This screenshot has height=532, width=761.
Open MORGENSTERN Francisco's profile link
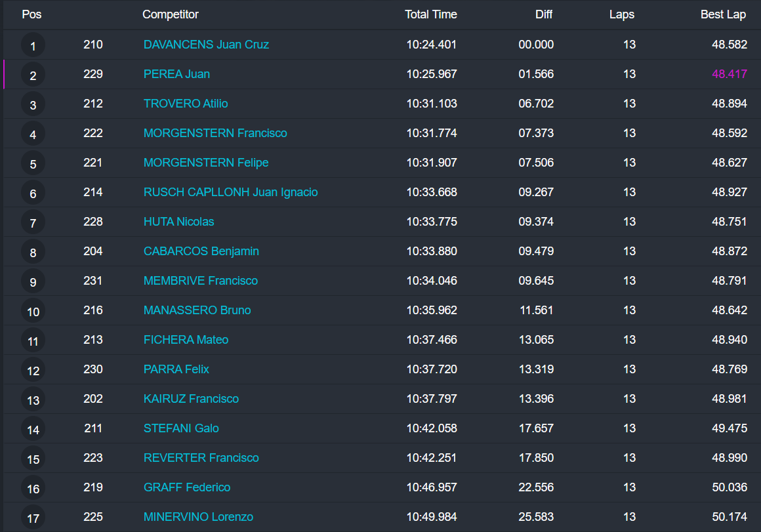(x=215, y=133)
